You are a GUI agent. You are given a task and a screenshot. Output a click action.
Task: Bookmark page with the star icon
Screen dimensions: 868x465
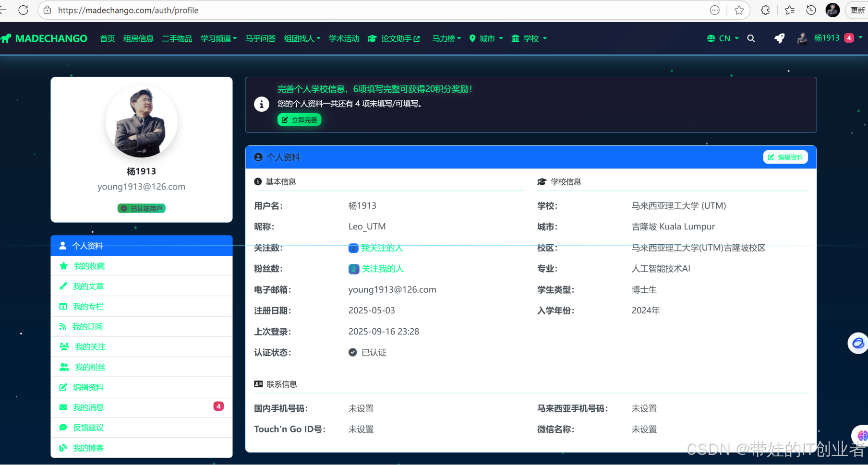coord(739,10)
